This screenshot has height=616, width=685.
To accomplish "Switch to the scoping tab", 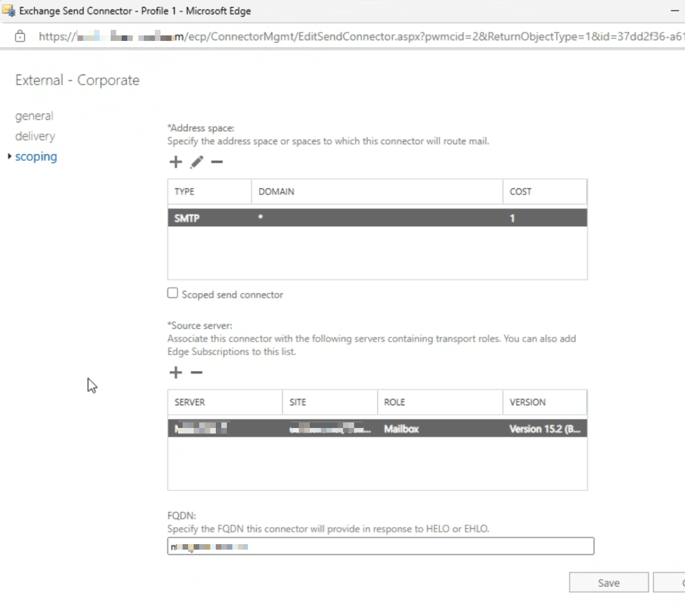I will [36, 156].
